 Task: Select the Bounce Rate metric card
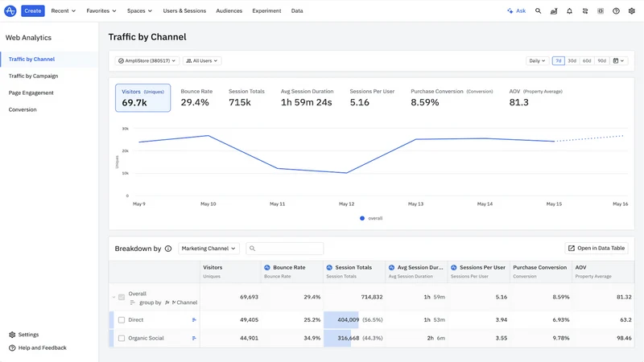point(196,97)
